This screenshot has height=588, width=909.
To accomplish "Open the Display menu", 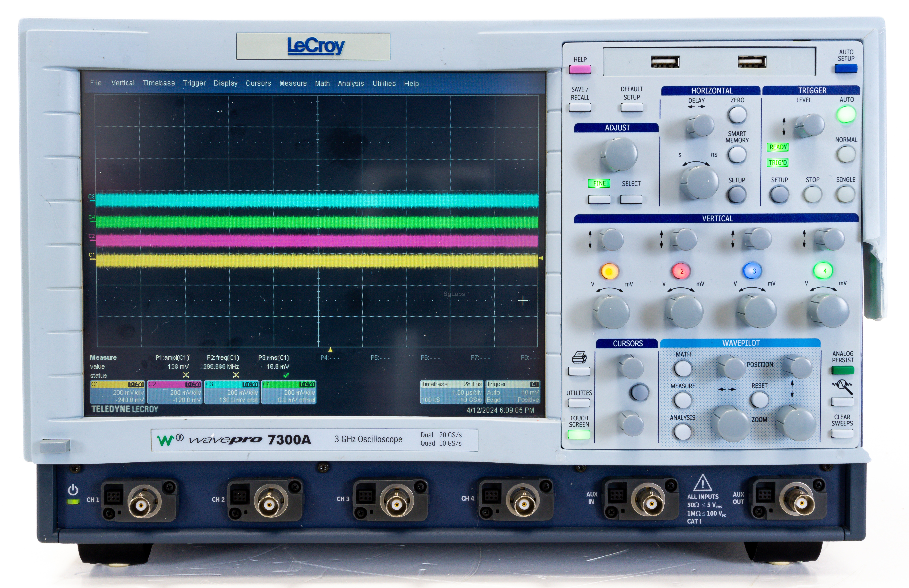I will click(225, 83).
